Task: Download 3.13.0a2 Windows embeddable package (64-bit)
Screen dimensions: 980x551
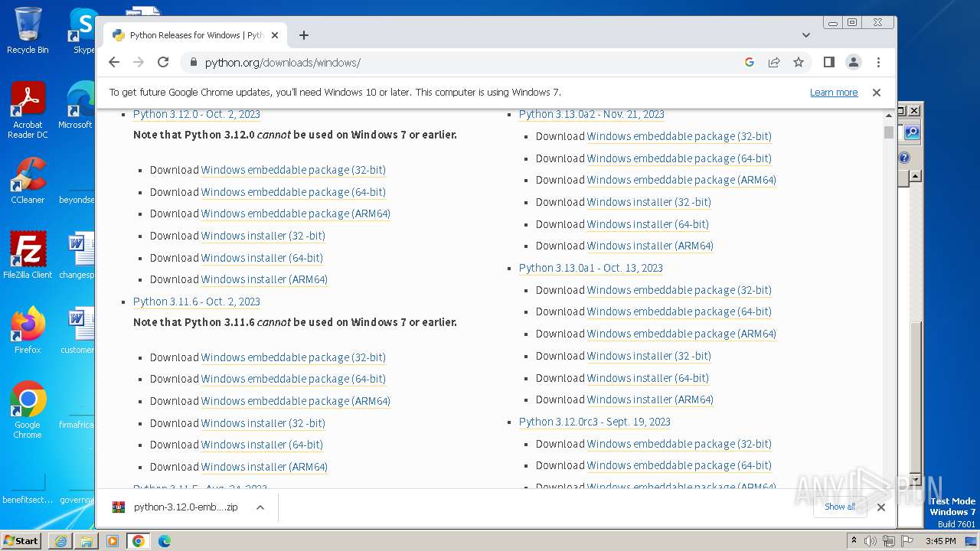Action: coord(679,158)
